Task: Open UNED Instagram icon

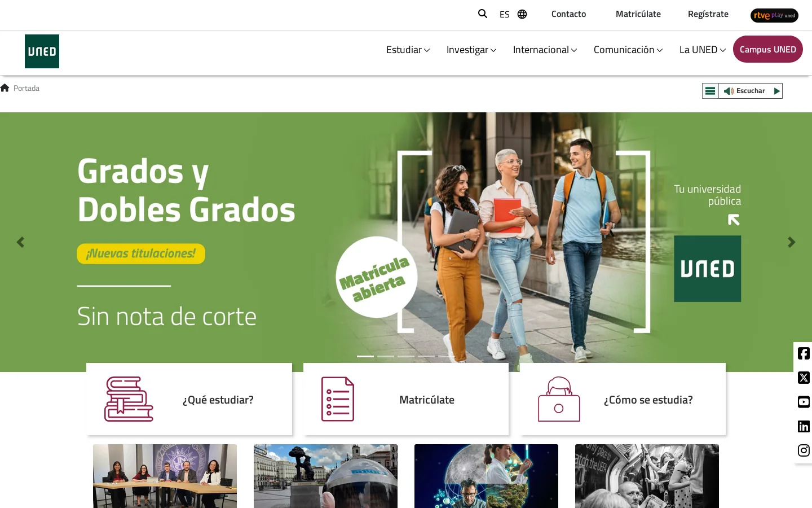Action: click(804, 450)
